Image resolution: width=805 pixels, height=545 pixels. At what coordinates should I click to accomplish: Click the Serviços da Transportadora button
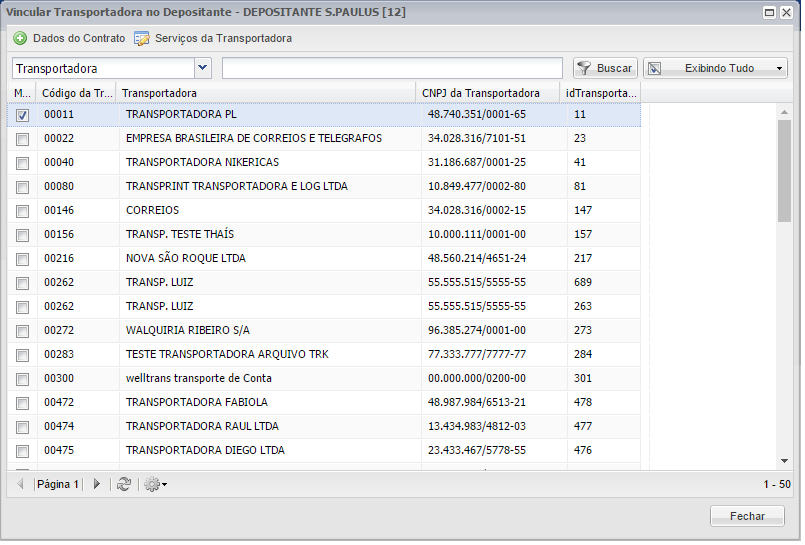[213, 38]
